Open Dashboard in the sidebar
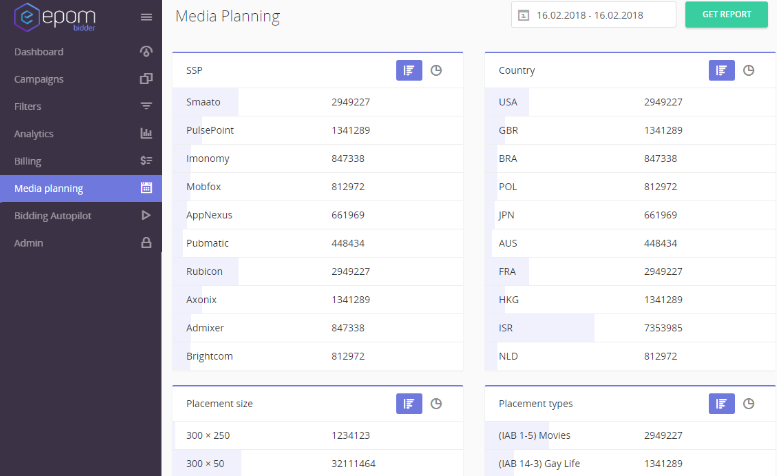Image resolution: width=777 pixels, height=476 pixels. point(81,52)
